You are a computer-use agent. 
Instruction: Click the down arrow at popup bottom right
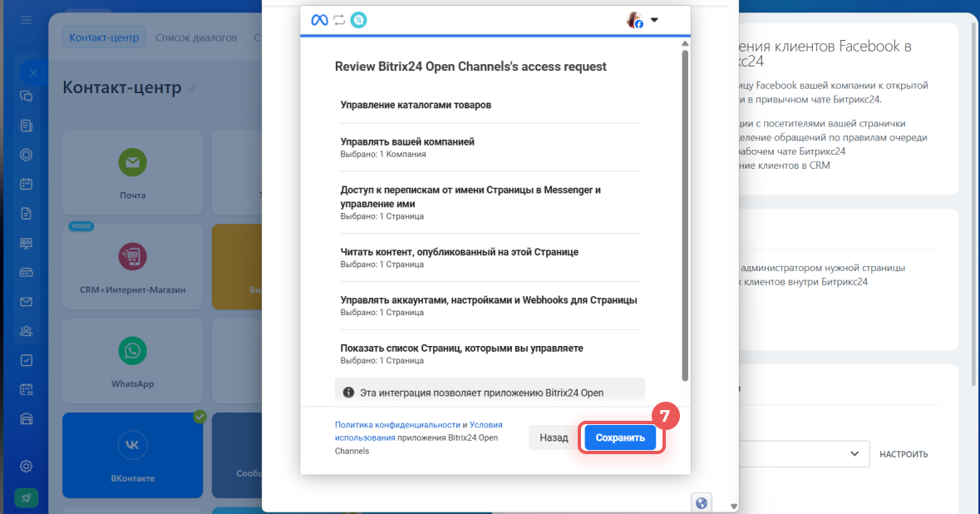pos(734,507)
